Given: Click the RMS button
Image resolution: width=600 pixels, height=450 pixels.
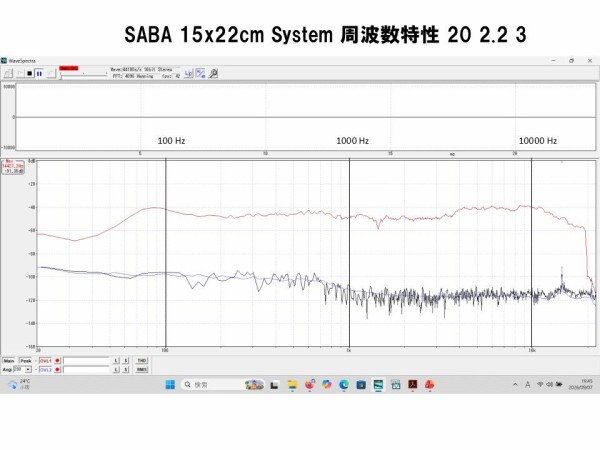Looking at the screenshot, I should [x=142, y=370].
